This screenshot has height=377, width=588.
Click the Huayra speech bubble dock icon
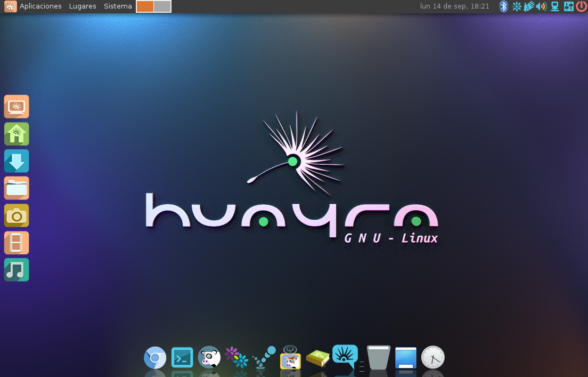(345, 356)
